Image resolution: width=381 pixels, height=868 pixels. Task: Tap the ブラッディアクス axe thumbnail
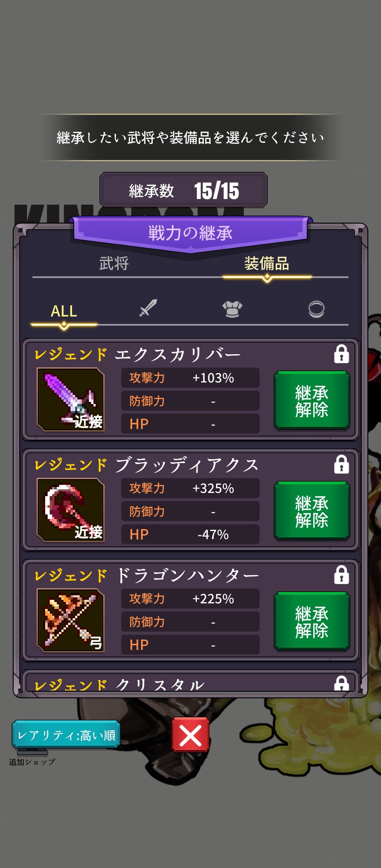click(x=71, y=510)
